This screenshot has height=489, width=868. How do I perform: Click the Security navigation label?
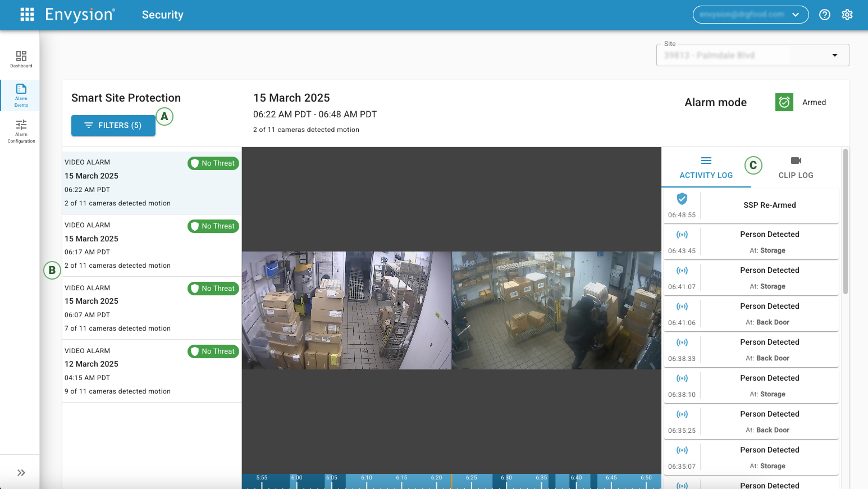click(162, 15)
